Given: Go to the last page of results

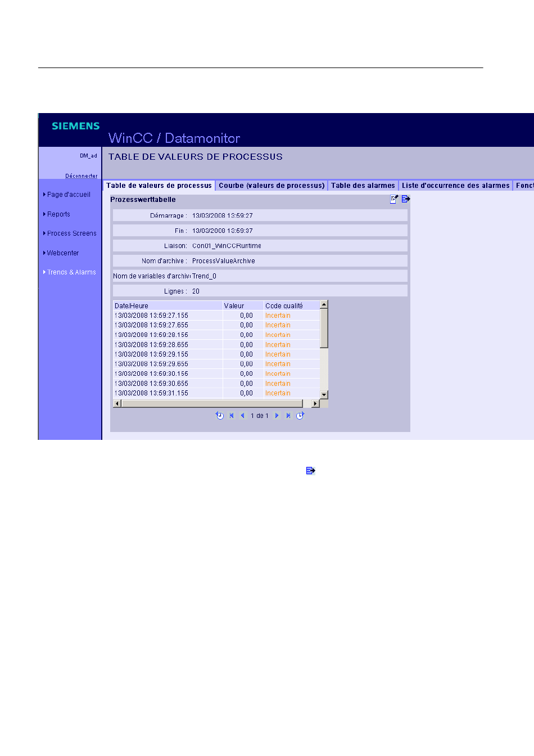Looking at the screenshot, I should (x=288, y=416).
